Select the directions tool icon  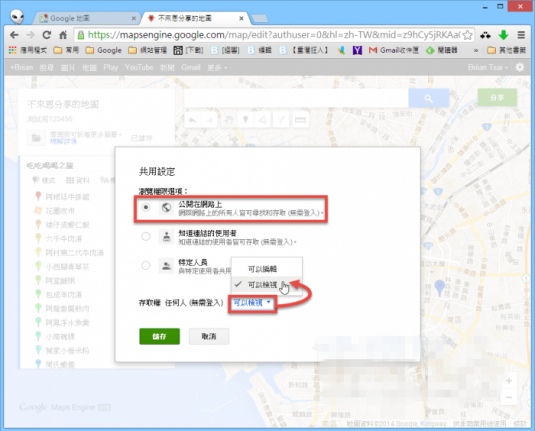coord(281,120)
